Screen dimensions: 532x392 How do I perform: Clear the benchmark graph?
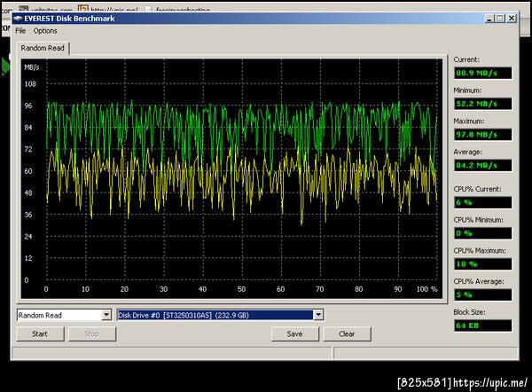point(347,334)
